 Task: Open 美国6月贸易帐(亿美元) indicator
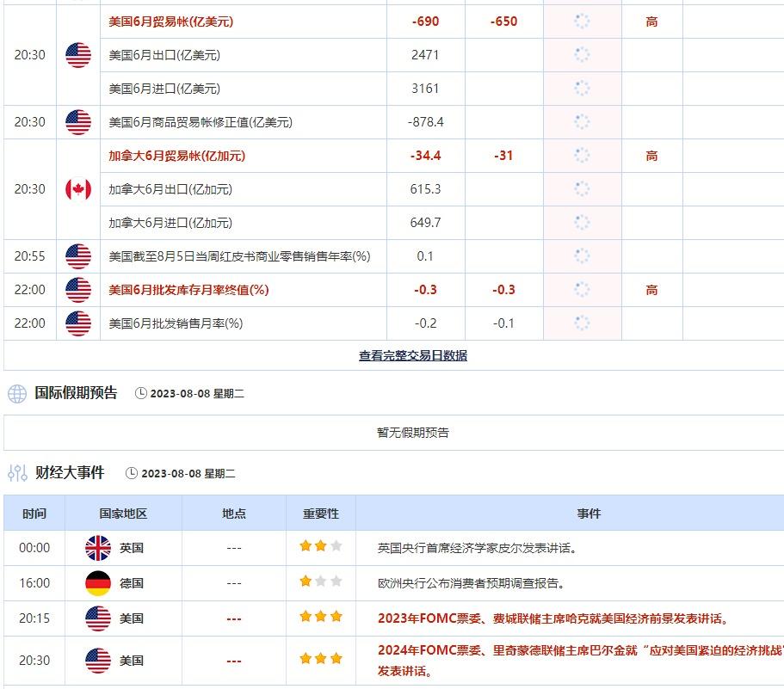point(170,22)
